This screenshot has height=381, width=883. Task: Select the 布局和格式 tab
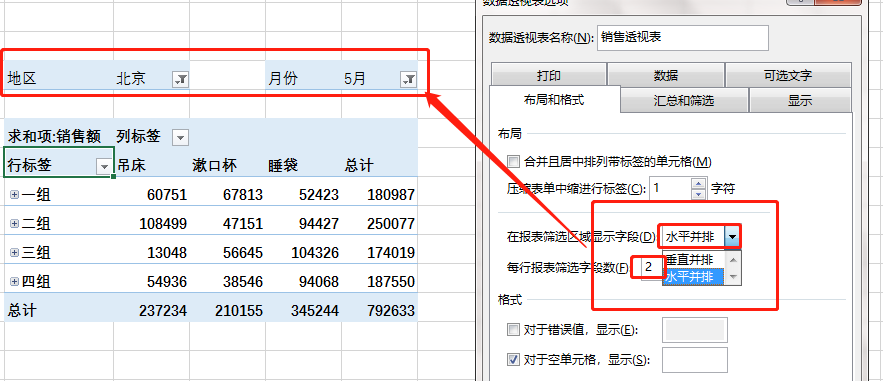554,100
